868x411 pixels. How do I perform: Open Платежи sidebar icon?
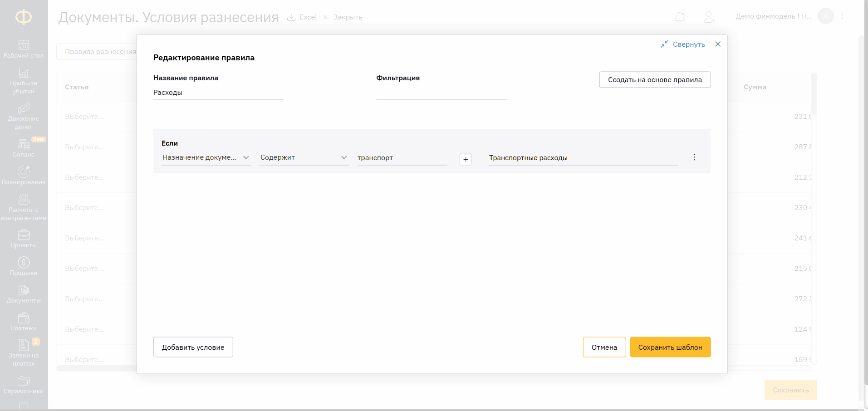[x=24, y=322]
